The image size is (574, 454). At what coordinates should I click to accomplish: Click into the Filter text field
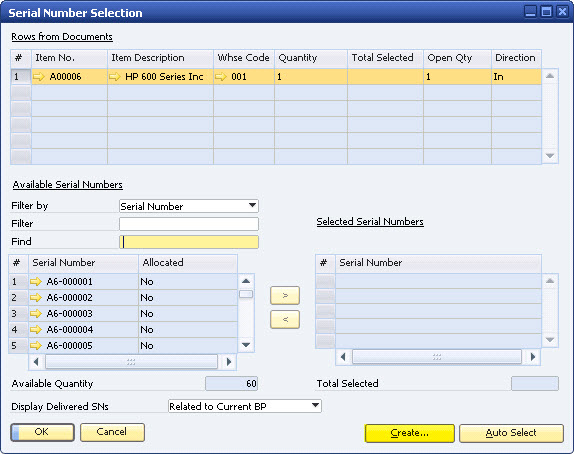point(189,224)
